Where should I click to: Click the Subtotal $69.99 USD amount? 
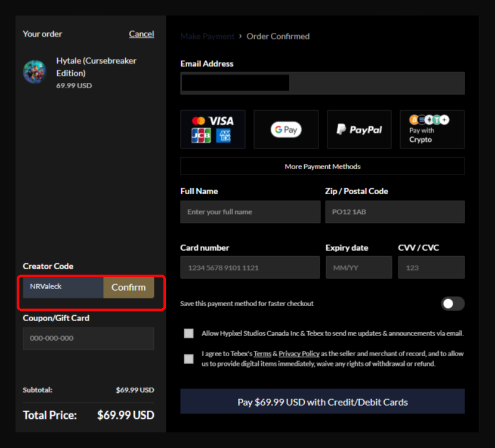pos(135,390)
